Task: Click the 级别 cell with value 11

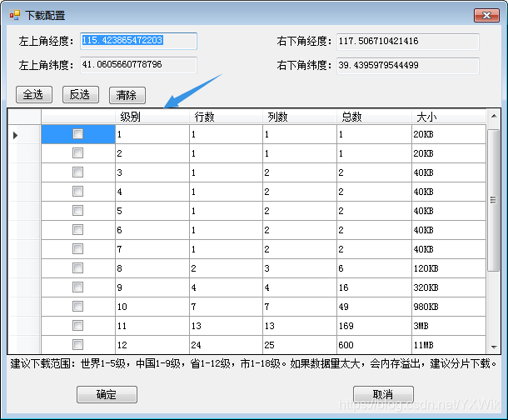Action: [152, 326]
